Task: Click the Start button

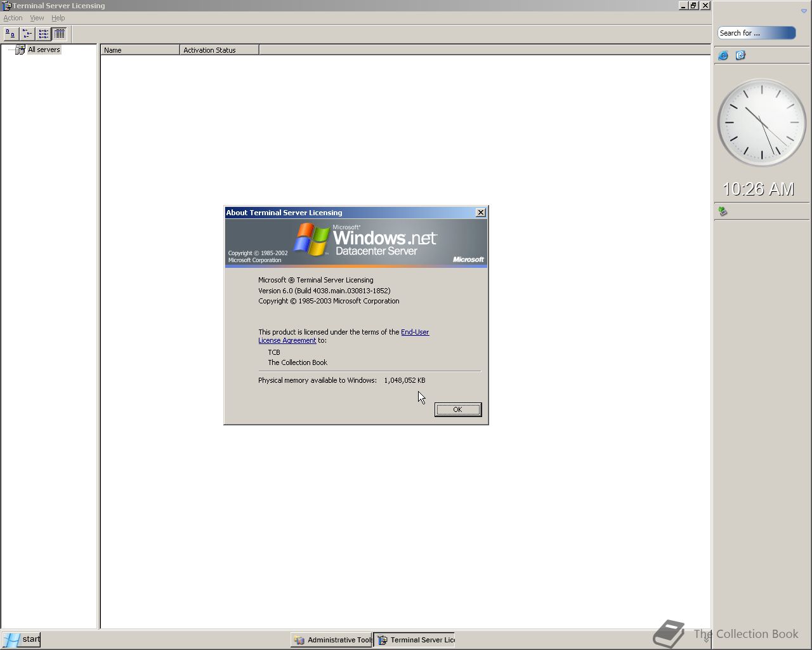Action: 22,639
